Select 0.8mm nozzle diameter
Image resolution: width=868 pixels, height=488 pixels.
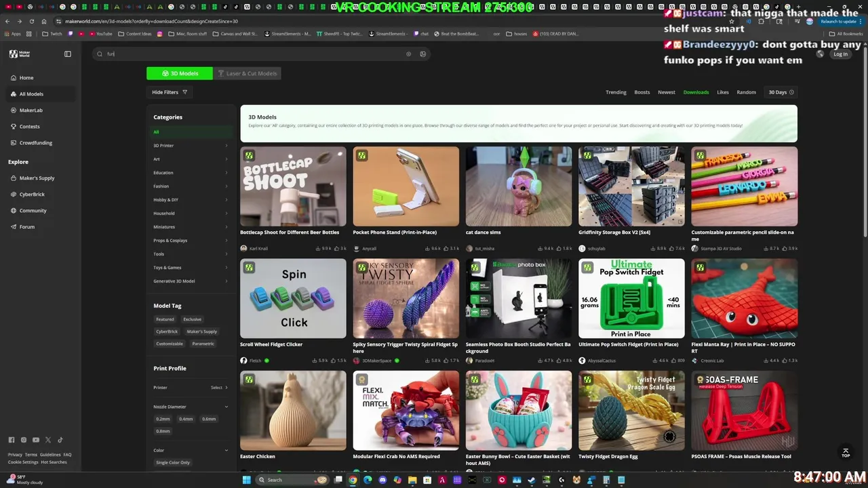coord(163,431)
